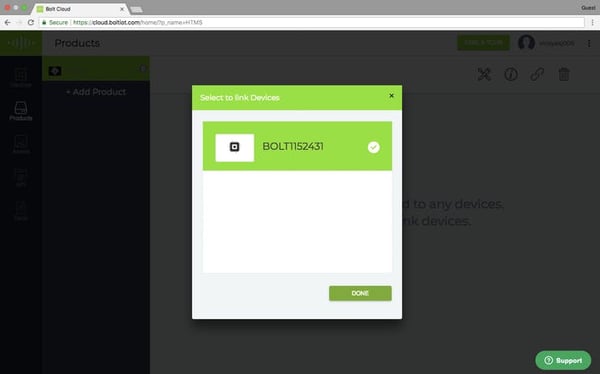
Task: Click Add Product in product list
Action: pos(96,92)
